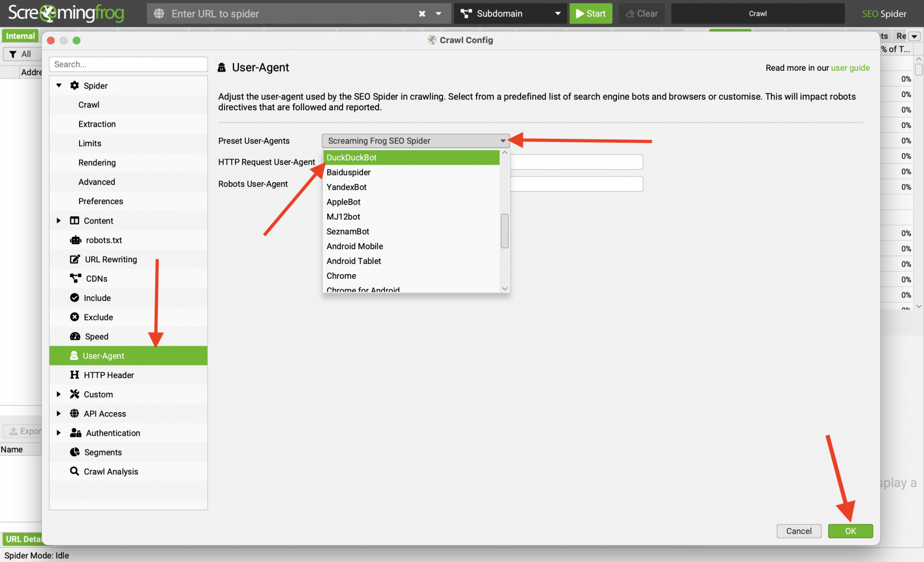Screen dimensions: 924x562
Task: Click the preset list scroll up arrow
Action: pyautogui.click(x=505, y=153)
